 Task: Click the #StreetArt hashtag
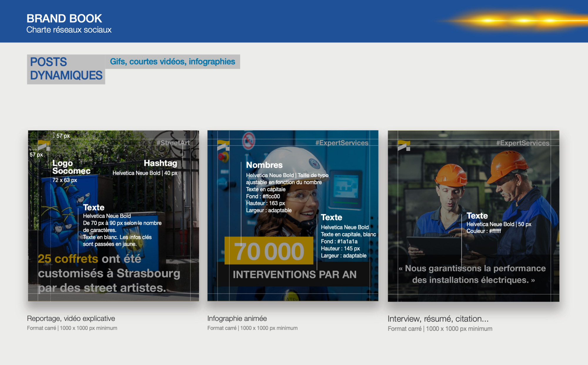tap(173, 143)
